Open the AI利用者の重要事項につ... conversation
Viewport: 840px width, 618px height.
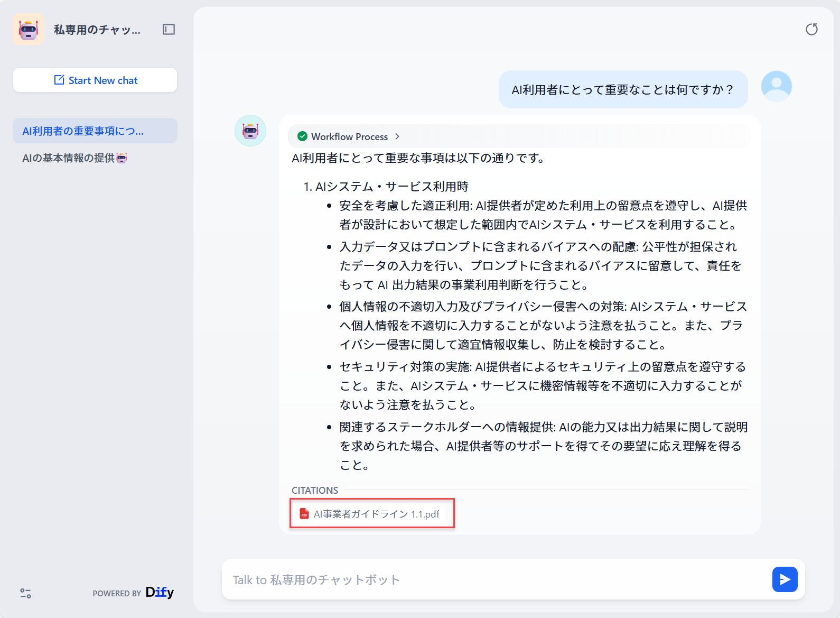click(95, 131)
